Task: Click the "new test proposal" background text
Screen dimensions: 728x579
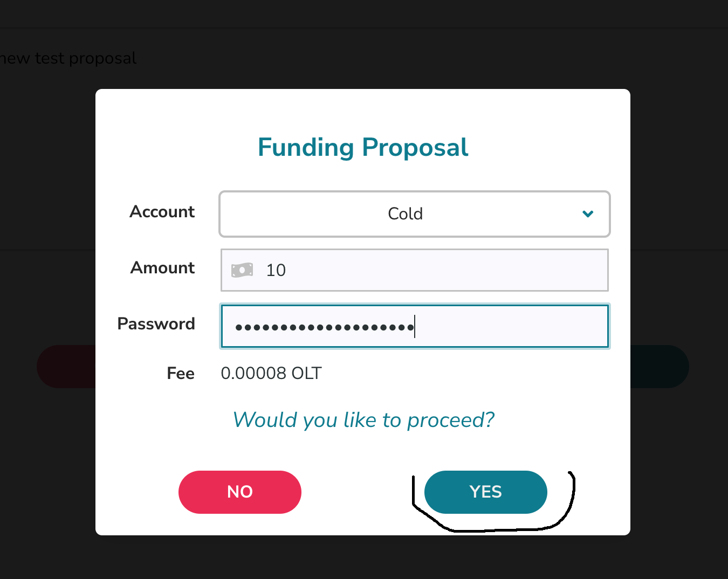Action: coord(68,58)
